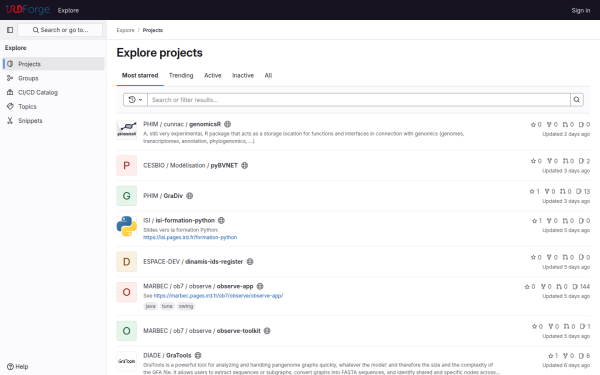Open the observe-app project link
The width and height of the screenshot is (600, 375).
click(x=198, y=286)
